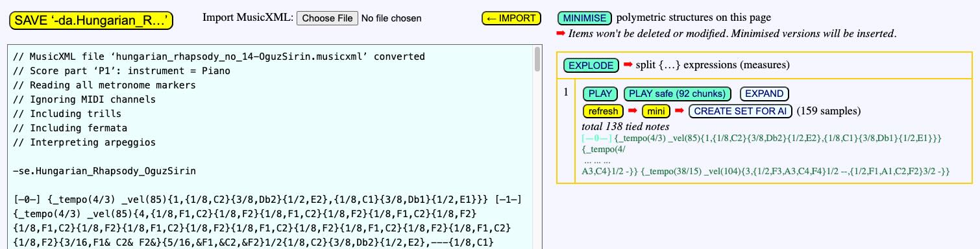Click the red arrow before 'Items won't be deleted'
Viewport: 980px width, 249px height.
[x=561, y=34]
